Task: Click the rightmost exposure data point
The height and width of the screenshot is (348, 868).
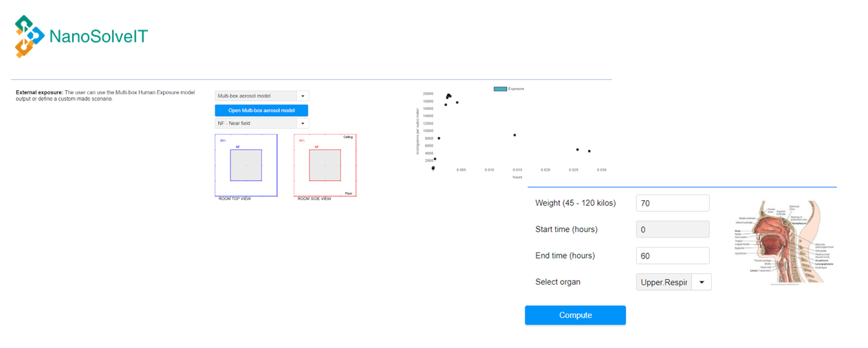Action: 589,151
